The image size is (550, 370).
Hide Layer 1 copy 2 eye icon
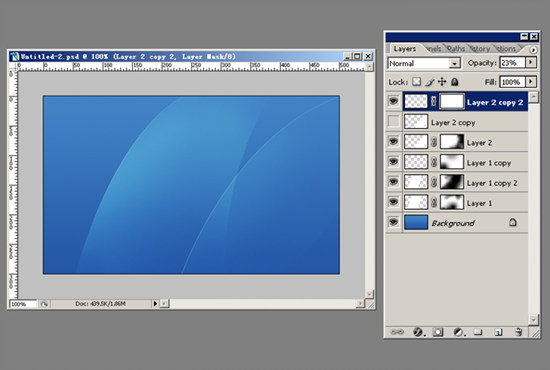[394, 182]
